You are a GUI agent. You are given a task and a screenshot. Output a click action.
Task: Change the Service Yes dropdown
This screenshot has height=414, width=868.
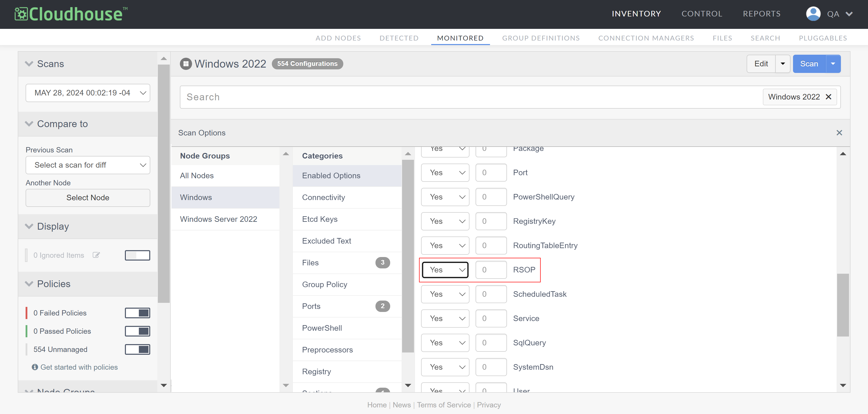445,318
